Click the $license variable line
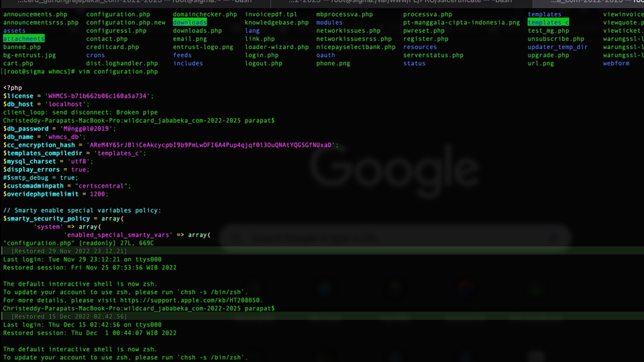This screenshot has height=362, width=644. [x=78, y=96]
